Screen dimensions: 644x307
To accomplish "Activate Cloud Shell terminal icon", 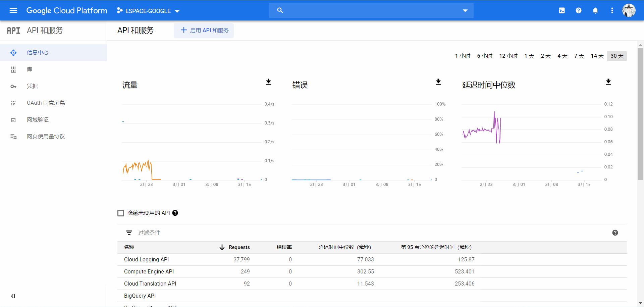I will click(562, 10).
